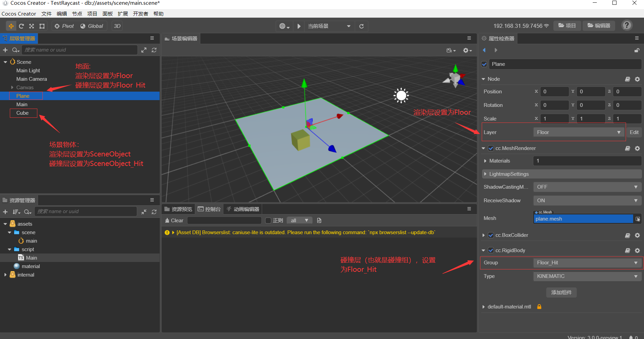The width and height of the screenshot is (644, 339).
Task: Click the refresh preview icon
Action: [x=361, y=26]
